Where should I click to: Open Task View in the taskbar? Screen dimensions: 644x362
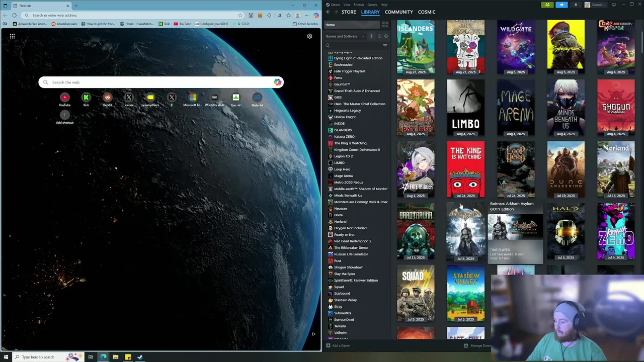click(x=90, y=357)
